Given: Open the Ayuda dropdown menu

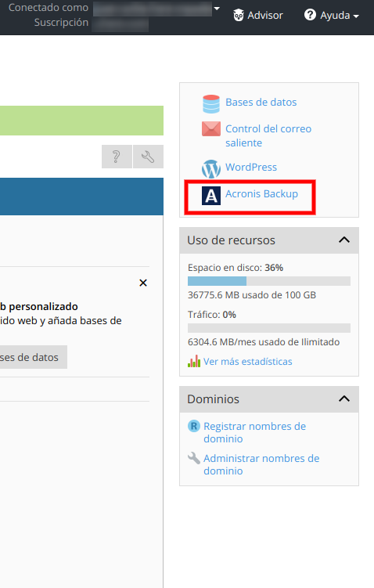Looking at the screenshot, I should tap(332, 16).
